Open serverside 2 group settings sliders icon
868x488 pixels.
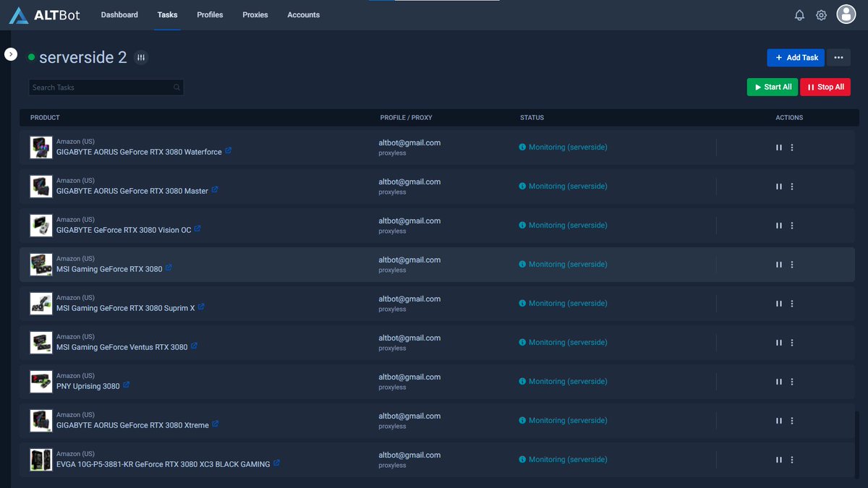[x=141, y=57]
